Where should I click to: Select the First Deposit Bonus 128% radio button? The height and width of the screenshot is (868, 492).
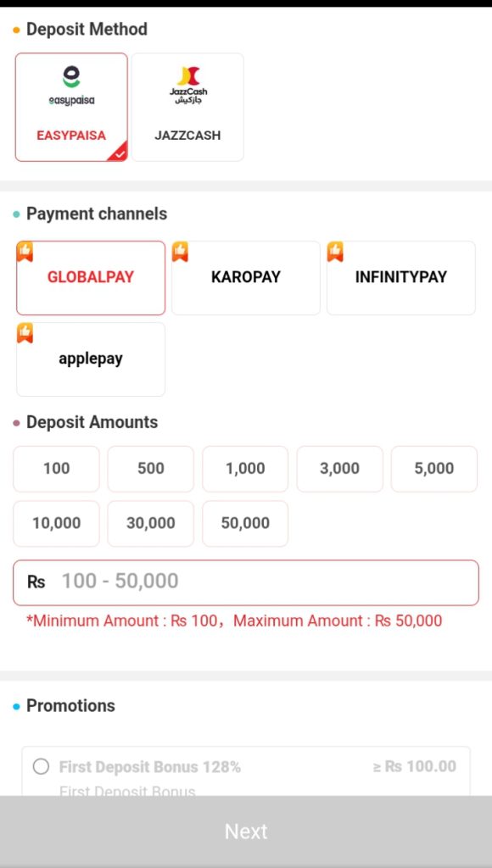(41, 766)
